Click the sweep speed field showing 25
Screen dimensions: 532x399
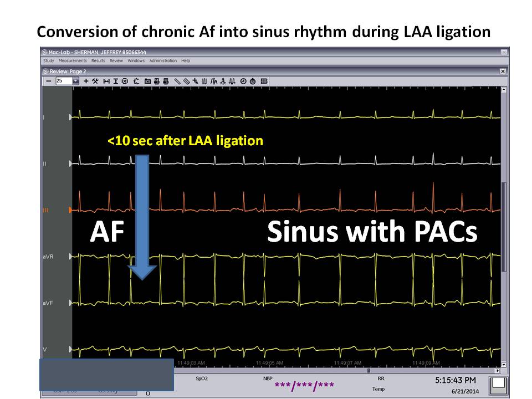pos(63,81)
